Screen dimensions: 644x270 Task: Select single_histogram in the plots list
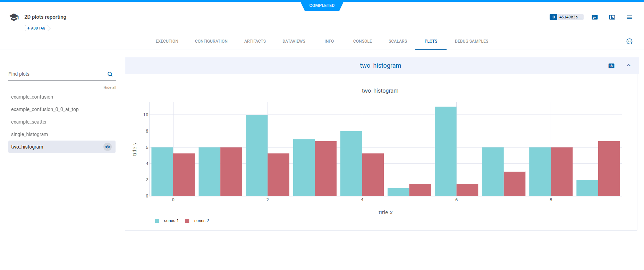point(29,134)
